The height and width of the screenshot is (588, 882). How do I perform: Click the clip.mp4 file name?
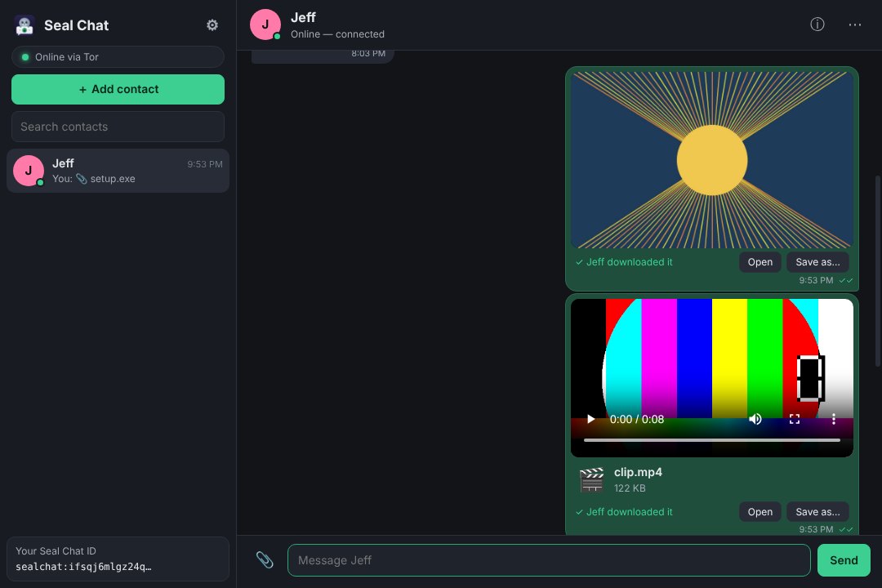[x=638, y=473]
